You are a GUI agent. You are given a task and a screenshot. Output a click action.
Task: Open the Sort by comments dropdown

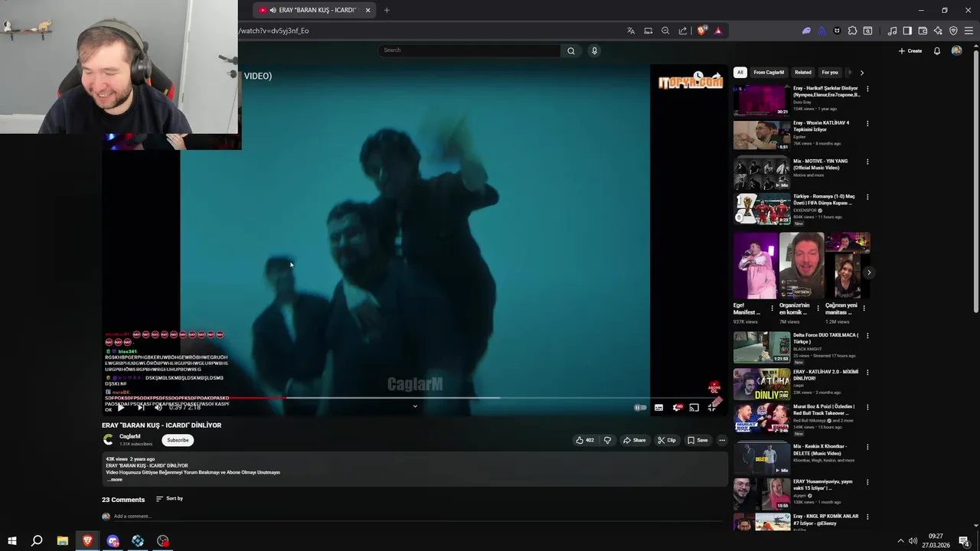click(169, 499)
